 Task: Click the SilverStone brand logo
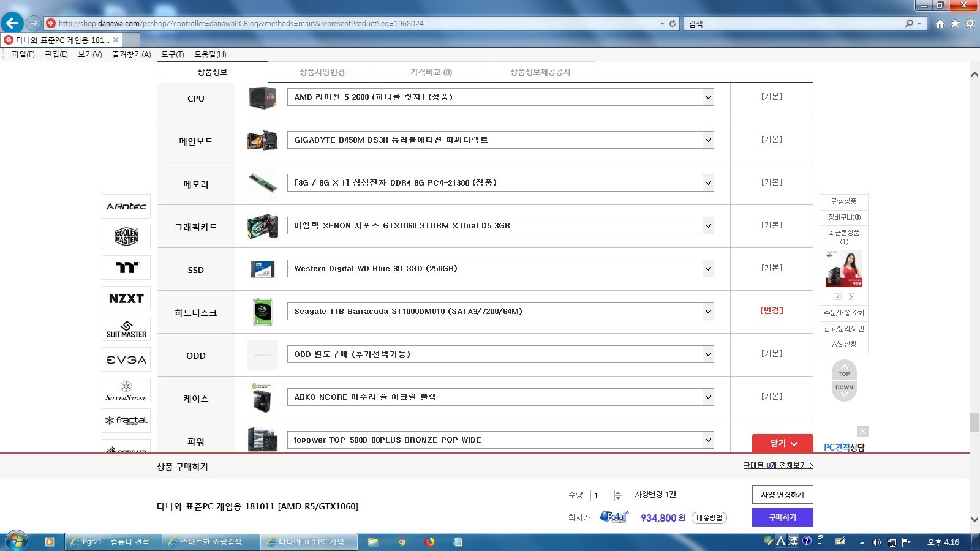126,390
